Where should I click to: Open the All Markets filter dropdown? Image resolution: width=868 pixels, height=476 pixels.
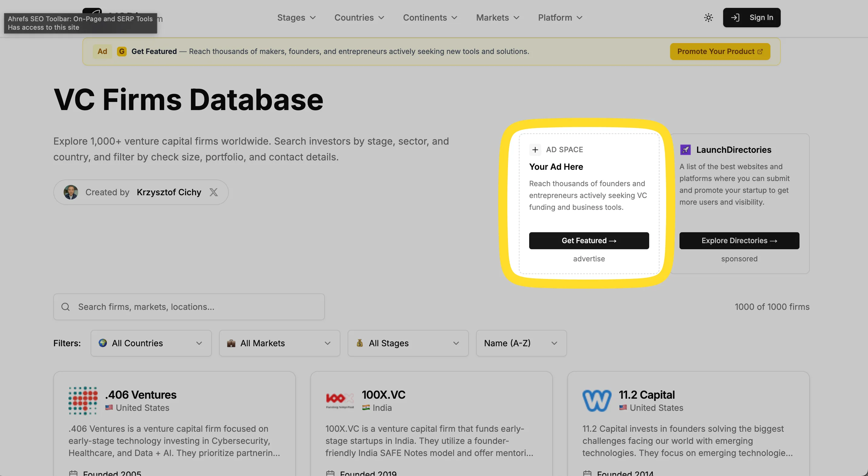pos(279,343)
